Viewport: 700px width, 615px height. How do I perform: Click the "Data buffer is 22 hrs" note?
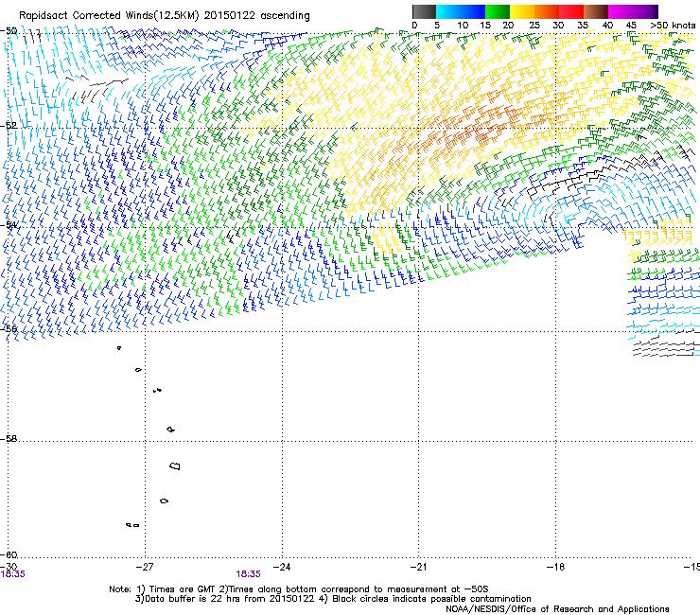[225, 599]
